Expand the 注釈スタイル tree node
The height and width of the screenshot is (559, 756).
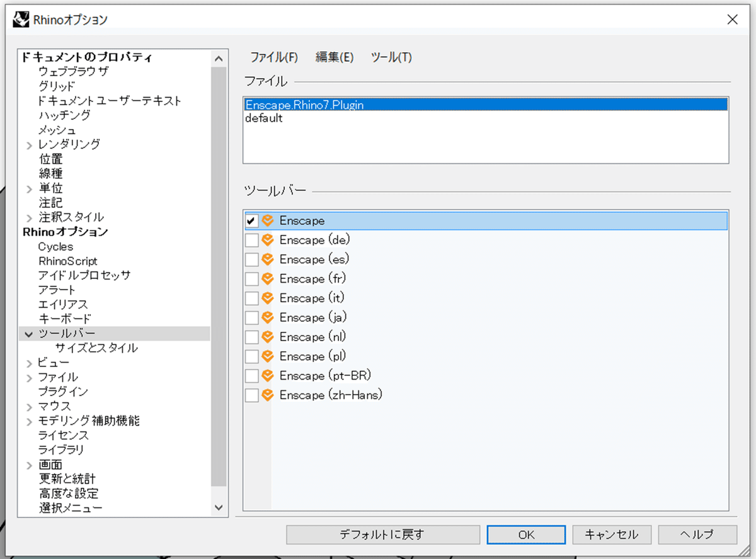[29, 218]
